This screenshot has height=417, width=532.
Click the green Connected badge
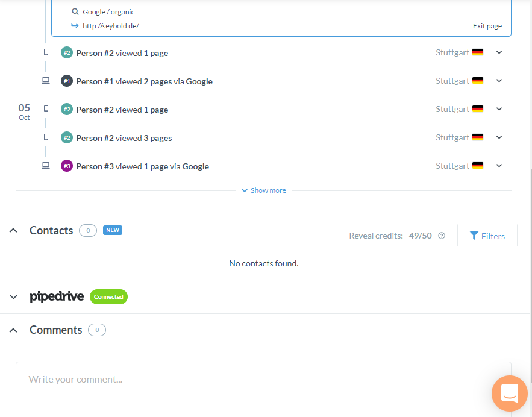108,296
